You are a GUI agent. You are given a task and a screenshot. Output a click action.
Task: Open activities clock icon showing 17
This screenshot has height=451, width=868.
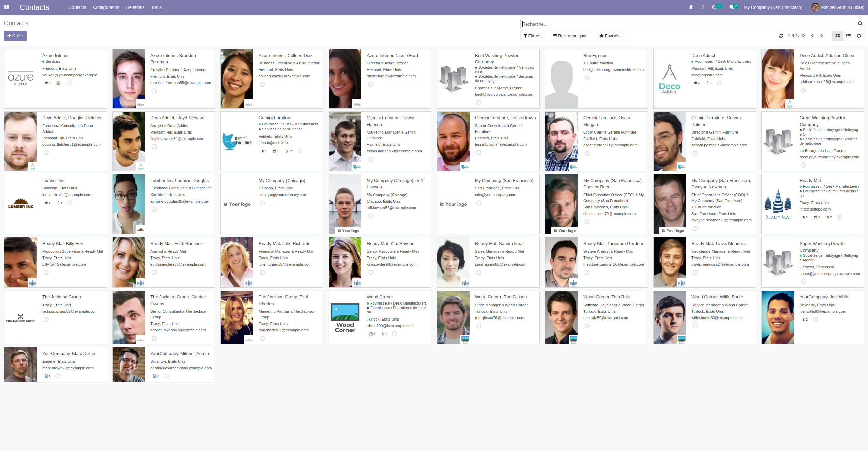click(x=716, y=7)
